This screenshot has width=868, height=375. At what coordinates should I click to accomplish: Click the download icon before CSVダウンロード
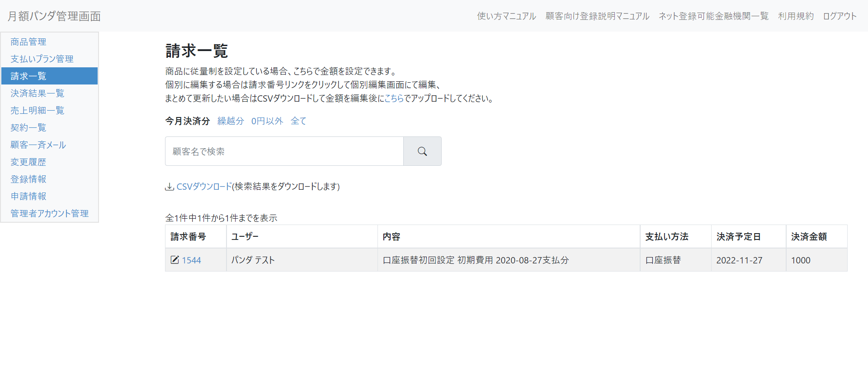[x=170, y=187]
